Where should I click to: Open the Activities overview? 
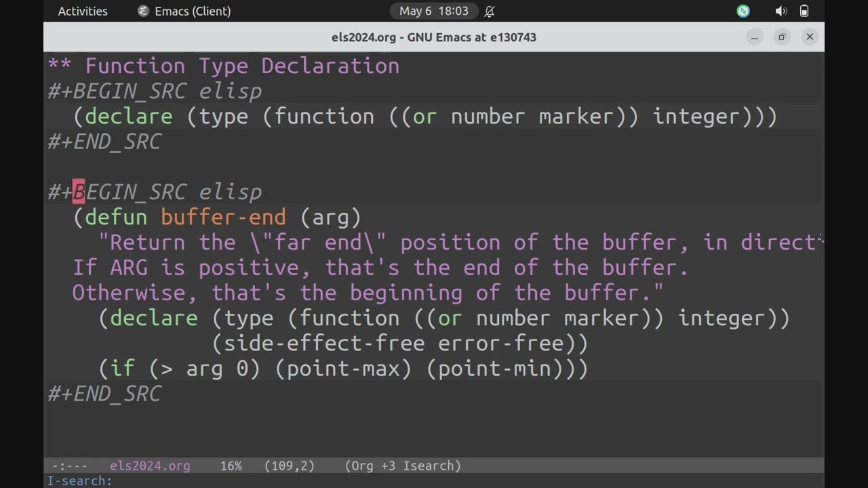point(83,11)
